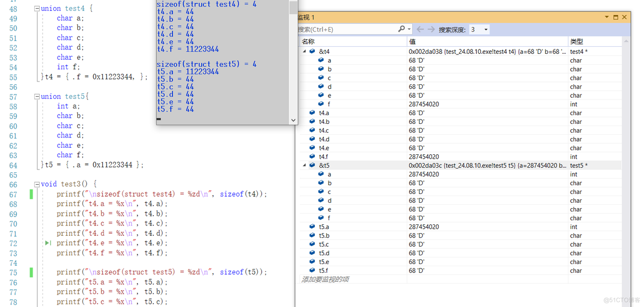Screen dimensions: 644x307
Task: Click the back arrow beside the search box
Action: coord(420,29)
